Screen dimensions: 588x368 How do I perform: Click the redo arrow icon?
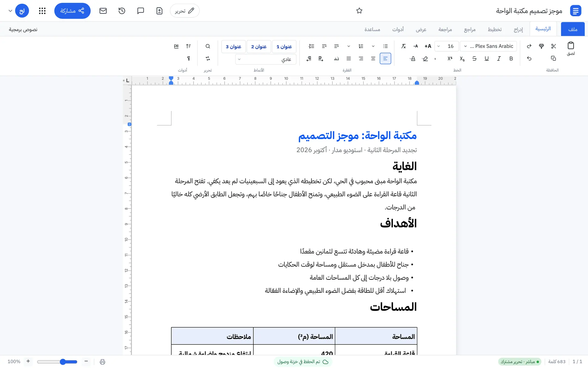pyautogui.click(x=529, y=46)
